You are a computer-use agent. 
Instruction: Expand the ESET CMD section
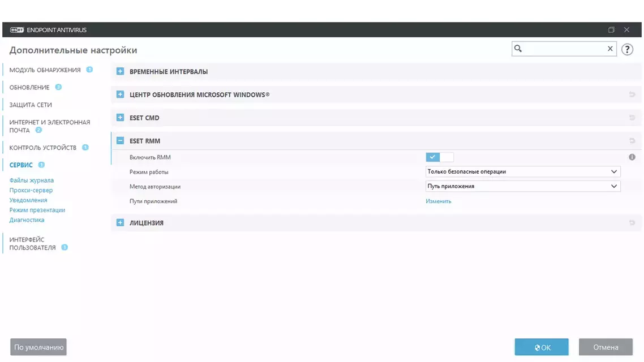tap(120, 118)
